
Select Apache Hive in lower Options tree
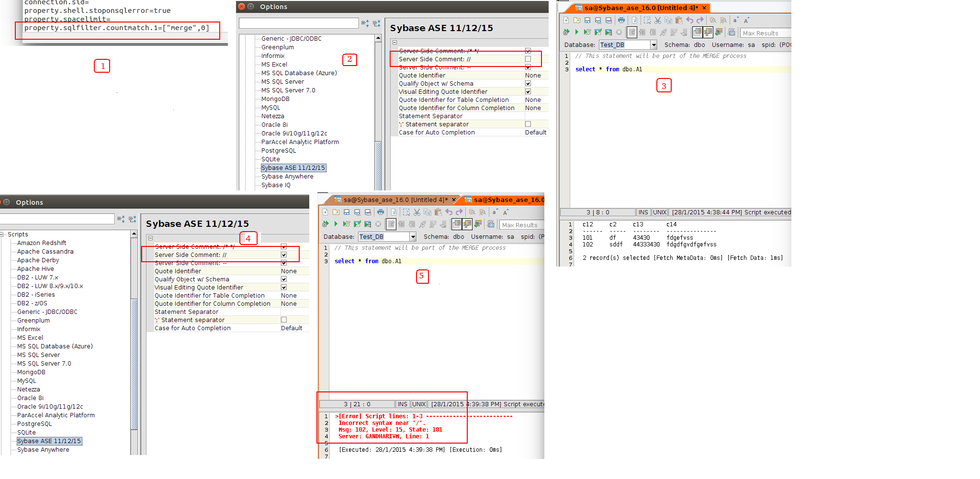pyautogui.click(x=35, y=268)
